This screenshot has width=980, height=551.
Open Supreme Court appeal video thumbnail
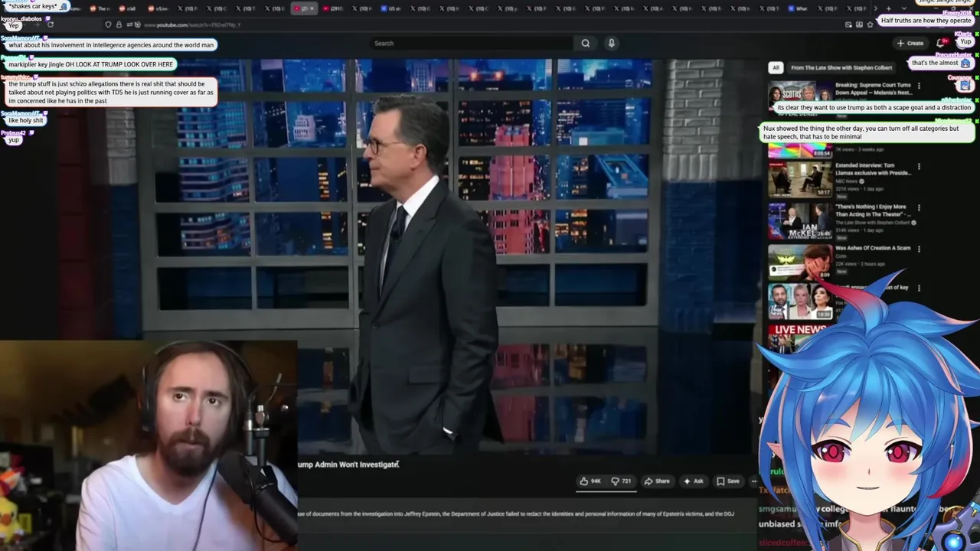click(x=800, y=93)
